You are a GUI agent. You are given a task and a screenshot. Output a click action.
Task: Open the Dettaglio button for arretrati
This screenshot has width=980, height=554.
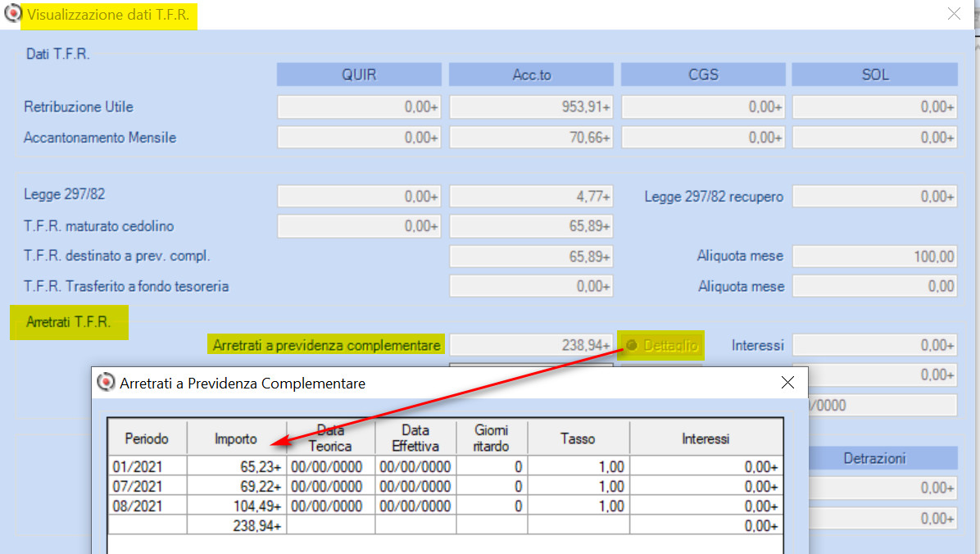click(x=661, y=345)
